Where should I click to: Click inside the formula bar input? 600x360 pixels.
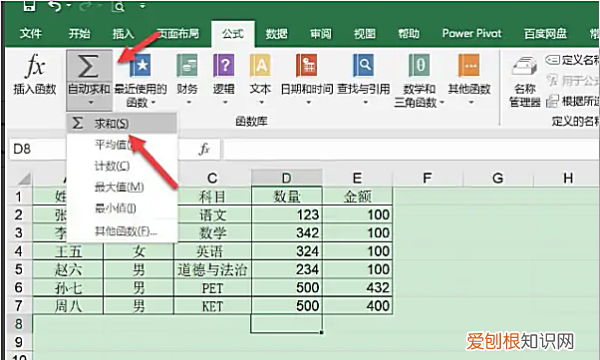coord(411,149)
